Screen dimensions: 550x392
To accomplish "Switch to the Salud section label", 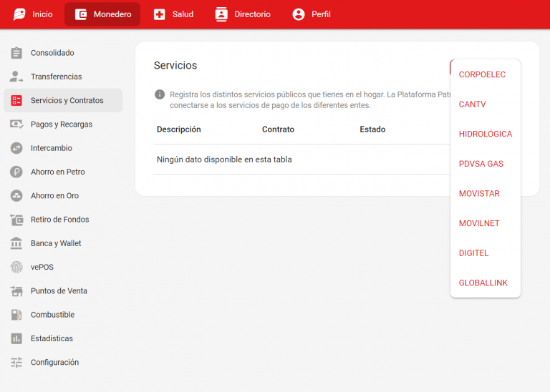I will [x=183, y=14].
